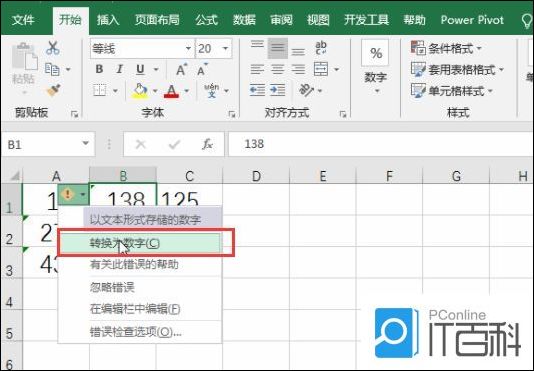The image size is (534, 371).
Task: Toggle wrap text icon
Action: tap(321, 48)
